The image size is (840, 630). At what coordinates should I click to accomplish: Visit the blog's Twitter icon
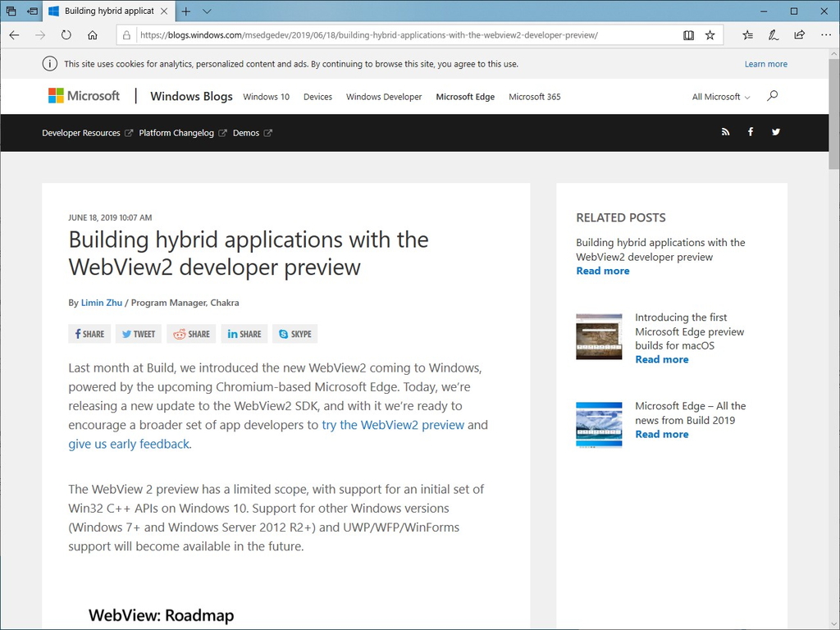[775, 132]
